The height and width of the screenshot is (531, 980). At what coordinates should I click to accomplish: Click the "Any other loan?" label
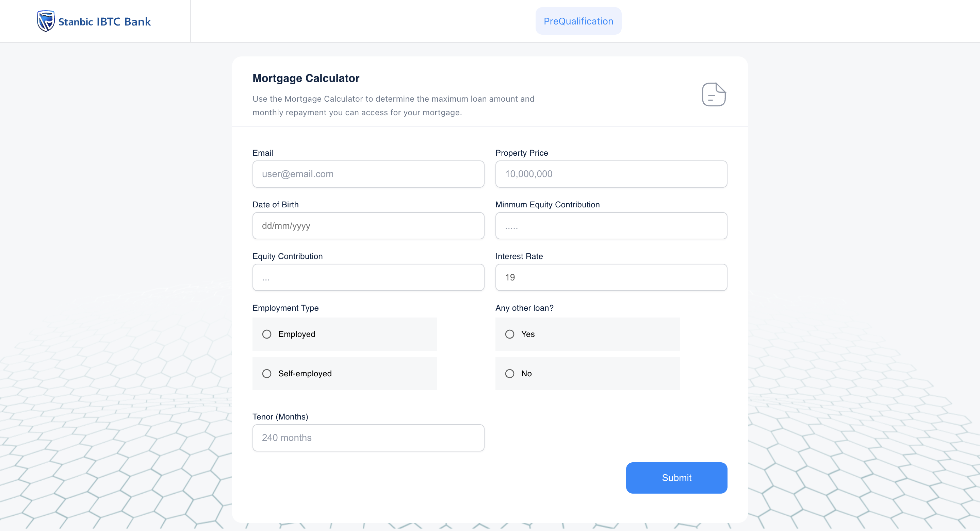[524, 308]
